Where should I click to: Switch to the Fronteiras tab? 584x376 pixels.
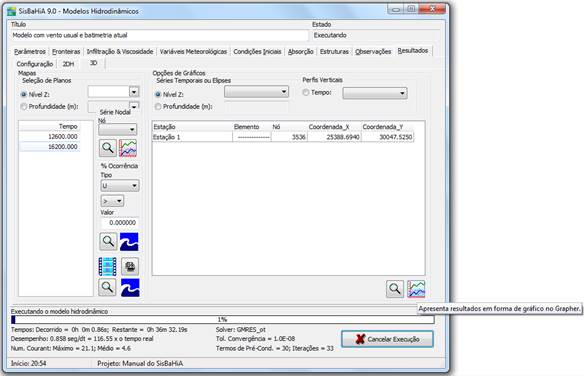click(x=66, y=51)
